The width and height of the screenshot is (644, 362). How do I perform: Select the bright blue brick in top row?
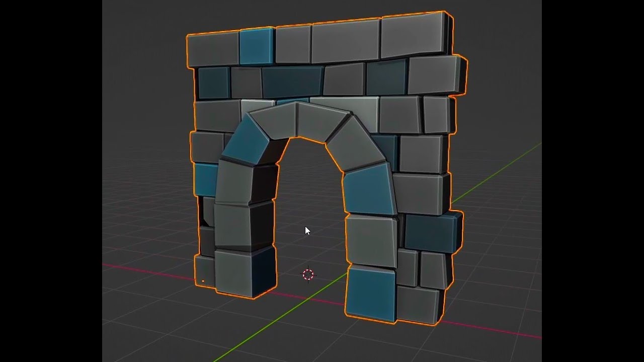(256, 46)
